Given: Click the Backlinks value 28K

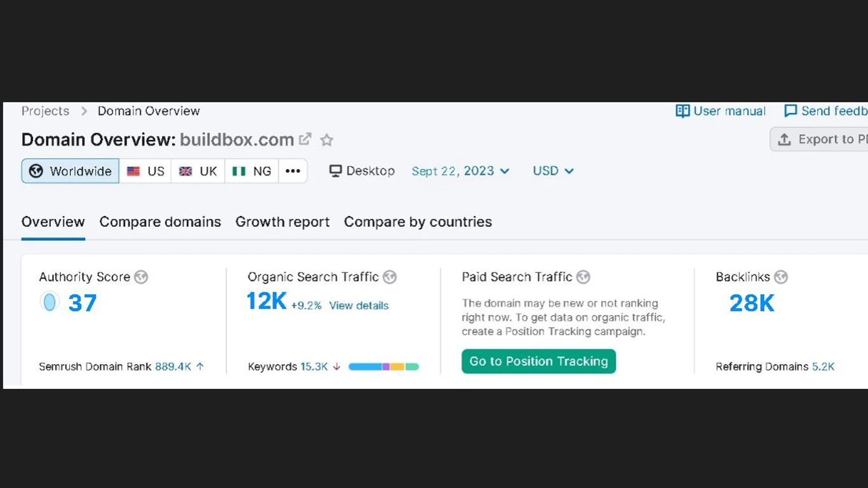Looking at the screenshot, I should [752, 303].
